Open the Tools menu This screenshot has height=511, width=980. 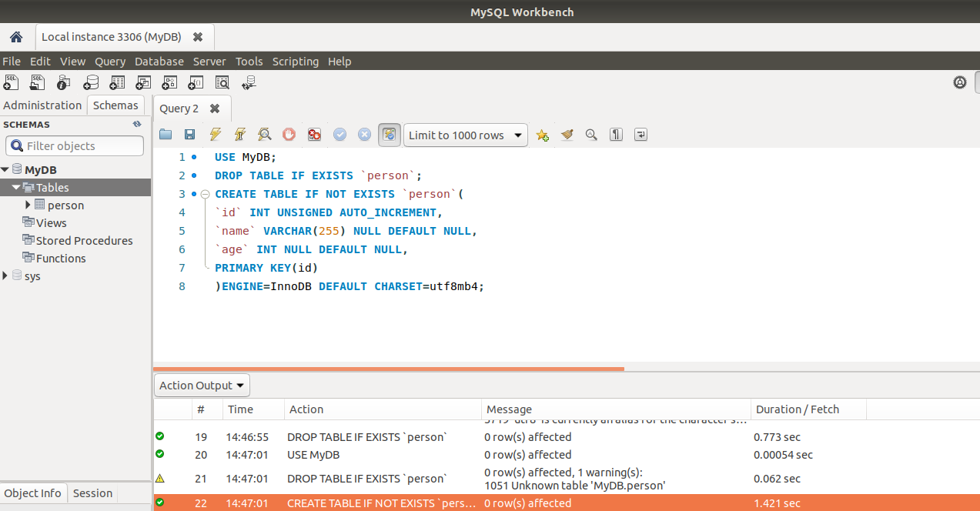click(249, 62)
